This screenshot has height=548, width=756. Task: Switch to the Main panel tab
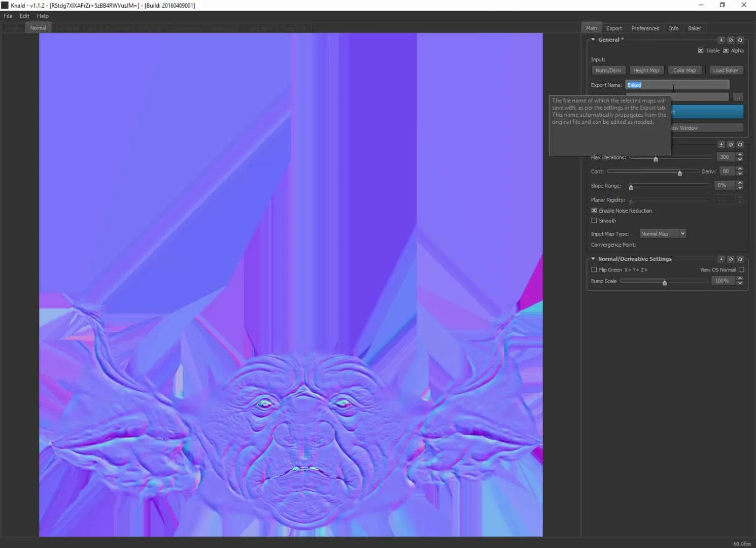tap(591, 28)
